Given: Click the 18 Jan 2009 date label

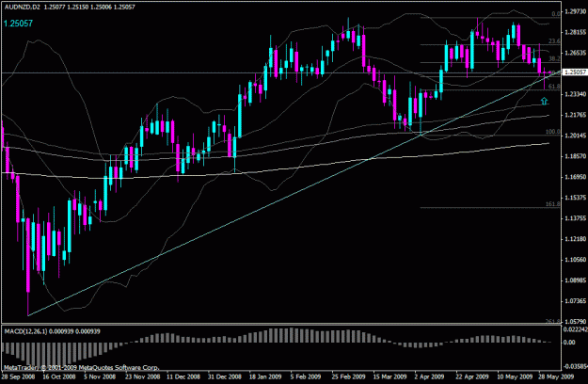Looking at the screenshot, I should click(x=265, y=376).
